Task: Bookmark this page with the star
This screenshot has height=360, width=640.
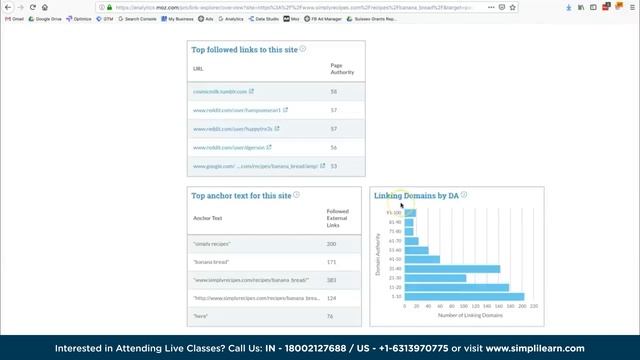Action: 513,7
